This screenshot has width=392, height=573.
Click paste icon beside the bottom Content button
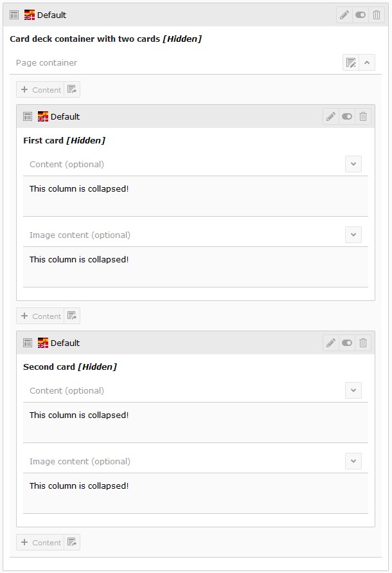click(72, 542)
